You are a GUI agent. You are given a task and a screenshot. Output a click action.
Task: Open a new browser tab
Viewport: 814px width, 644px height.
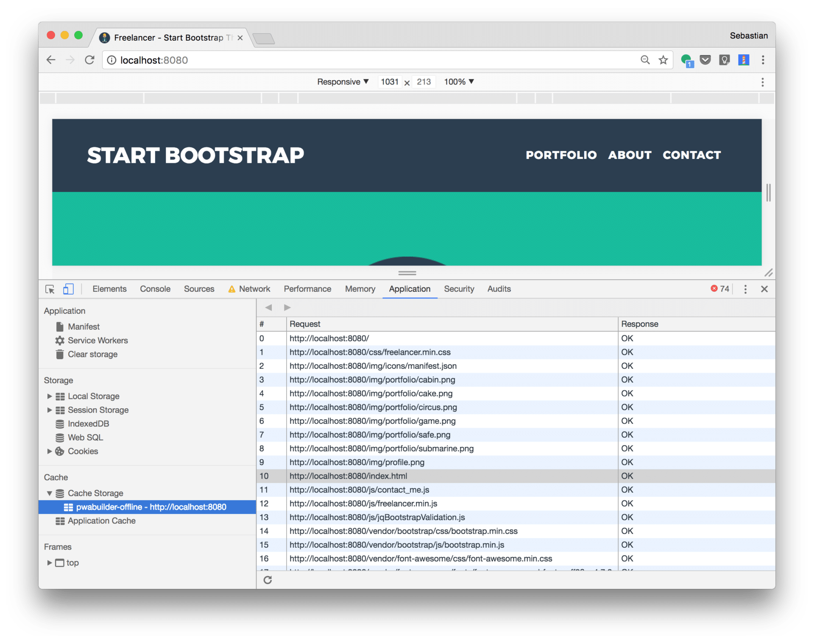(x=264, y=39)
